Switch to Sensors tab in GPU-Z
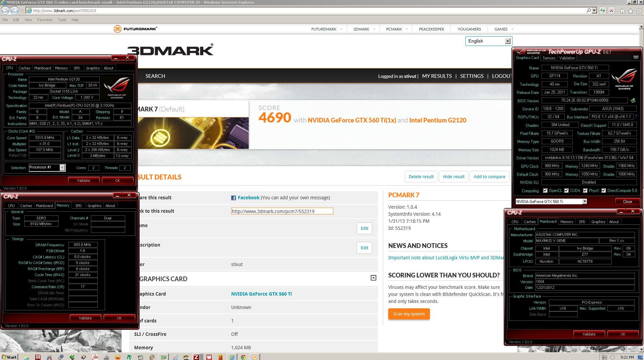This screenshot has width=644, height=360. pyautogui.click(x=549, y=58)
